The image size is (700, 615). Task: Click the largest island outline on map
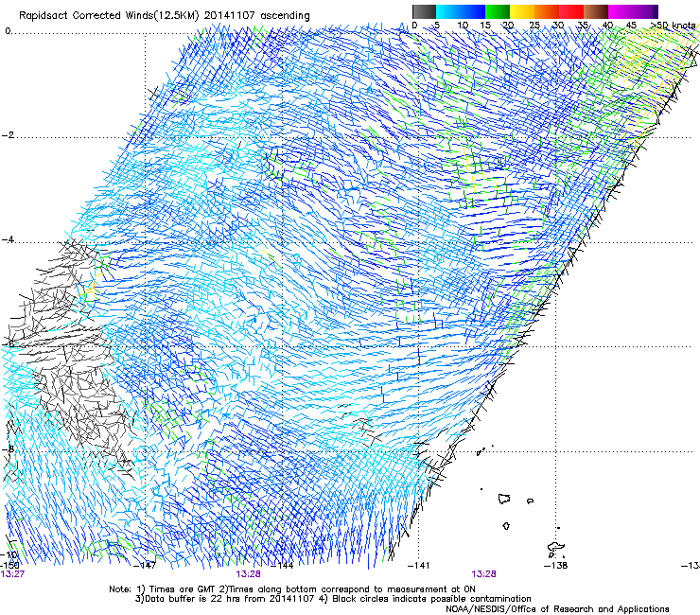click(x=504, y=499)
